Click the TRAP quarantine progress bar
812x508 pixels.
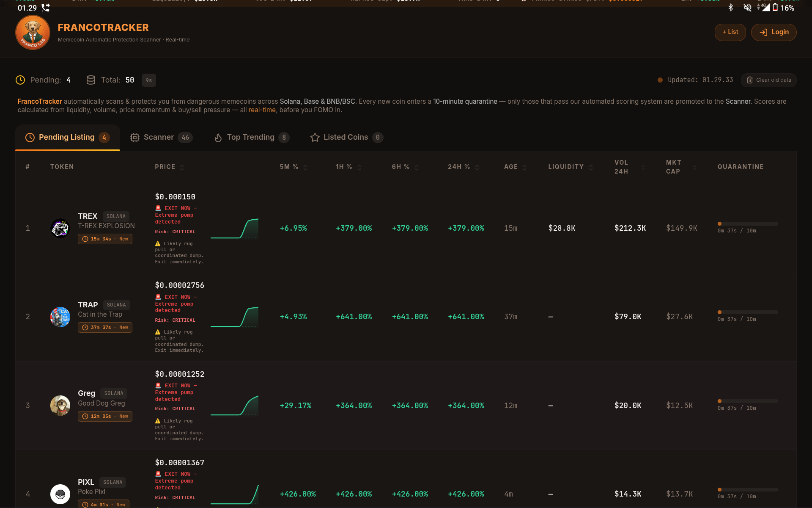748,312
